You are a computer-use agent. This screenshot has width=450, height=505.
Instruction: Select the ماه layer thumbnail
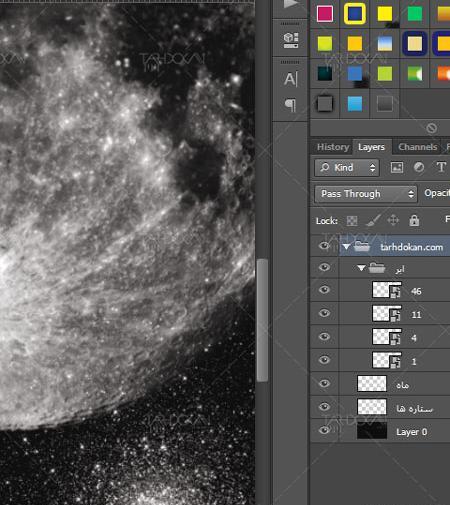[372, 383]
